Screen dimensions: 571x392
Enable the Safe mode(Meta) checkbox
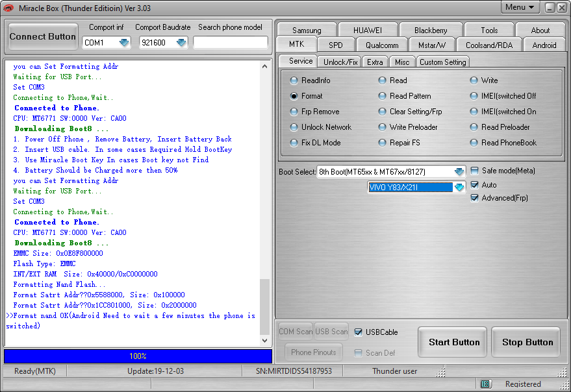474,171
